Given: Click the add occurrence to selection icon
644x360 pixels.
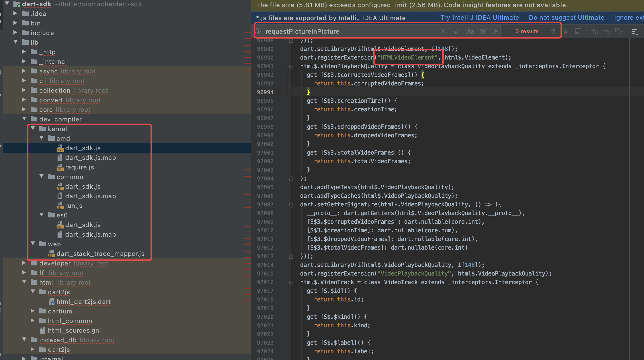Looking at the screenshot, I should click(594, 31).
